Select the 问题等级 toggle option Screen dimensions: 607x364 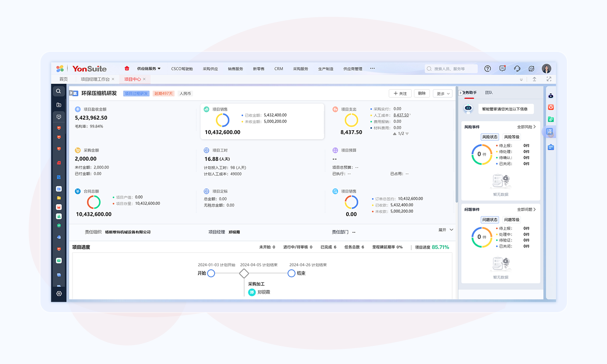(x=512, y=220)
